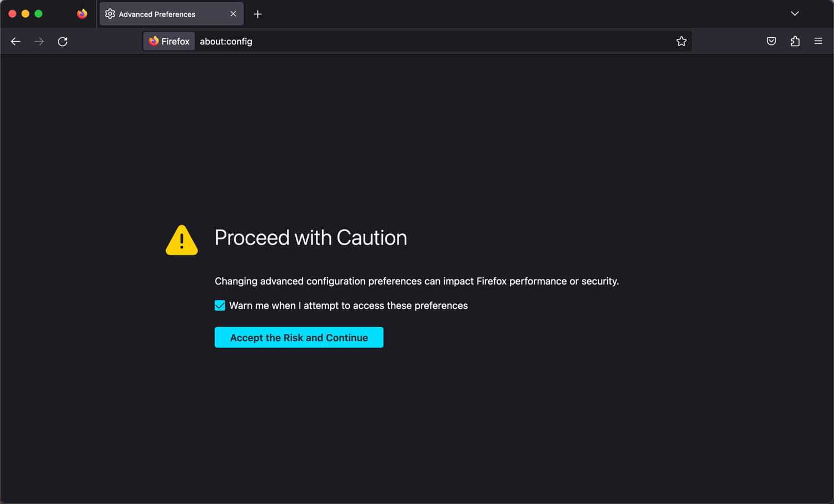Click Accept the Risk and Continue
834x504 pixels.
[x=299, y=337]
